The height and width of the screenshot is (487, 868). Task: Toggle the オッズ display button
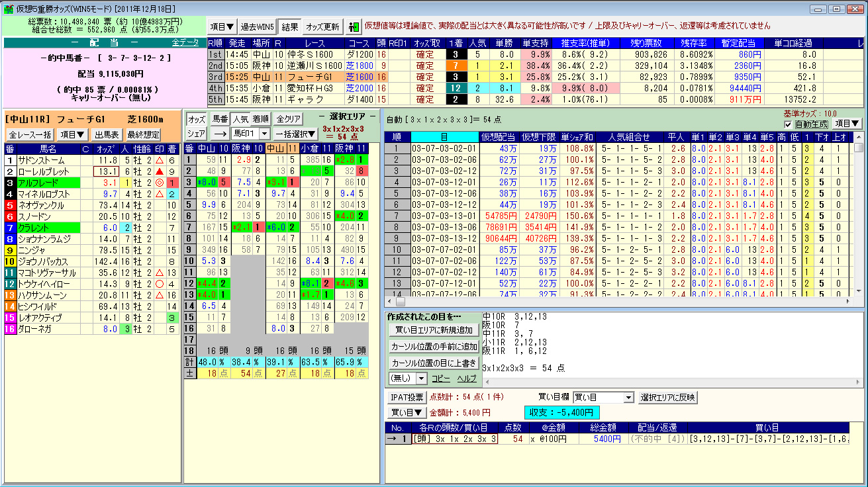pos(197,120)
